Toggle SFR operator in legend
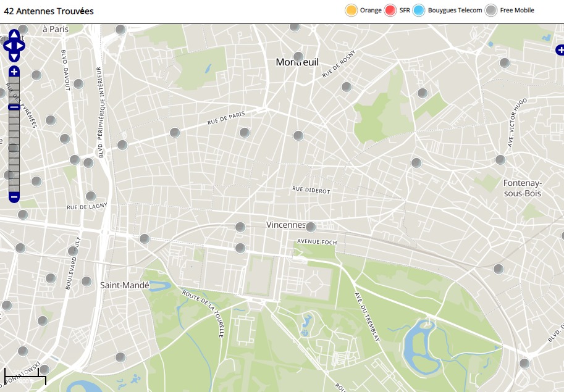 click(x=390, y=10)
